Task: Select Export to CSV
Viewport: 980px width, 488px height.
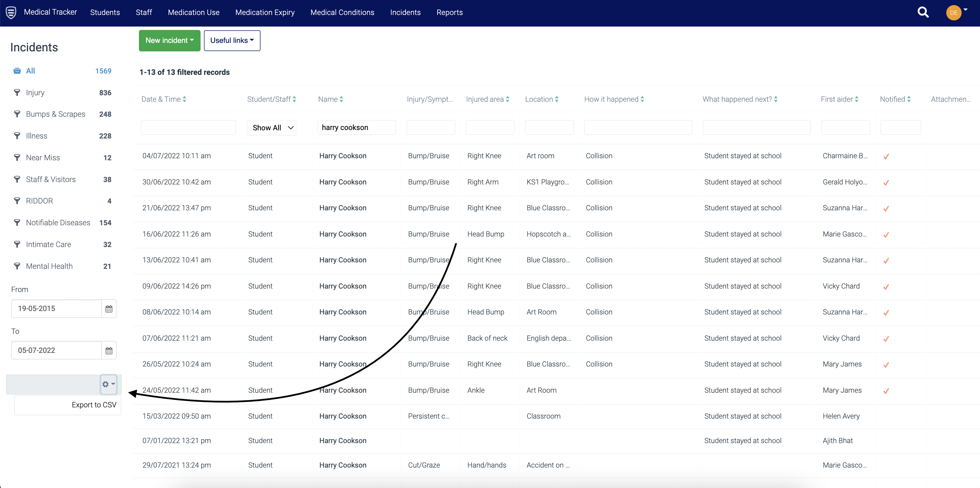Action: click(94, 405)
